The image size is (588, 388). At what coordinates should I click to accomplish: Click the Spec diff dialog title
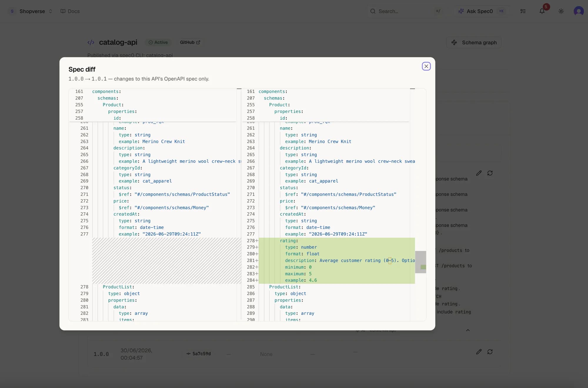(82, 69)
